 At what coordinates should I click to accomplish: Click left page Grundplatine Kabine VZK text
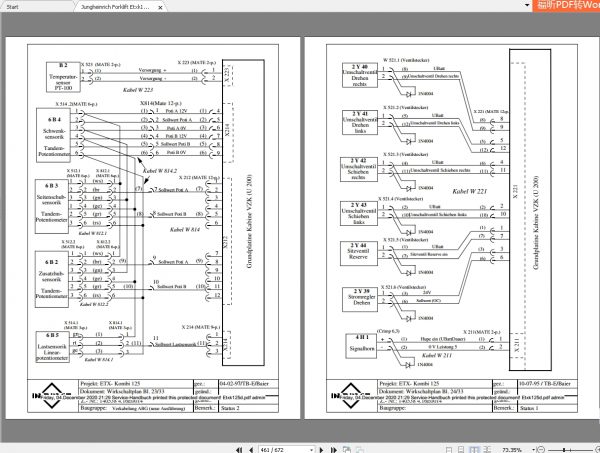tap(249, 221)
